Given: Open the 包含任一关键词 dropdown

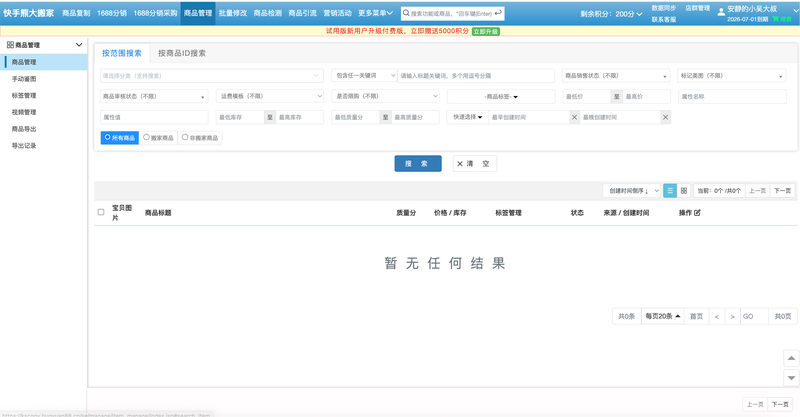Looking at the screenshot, I should [364, 76].
